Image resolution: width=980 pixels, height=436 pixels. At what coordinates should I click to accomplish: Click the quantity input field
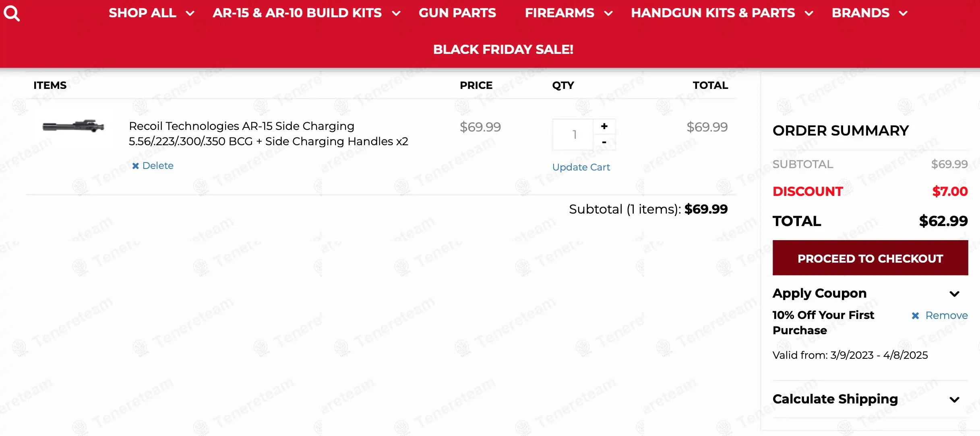[574, 134]
